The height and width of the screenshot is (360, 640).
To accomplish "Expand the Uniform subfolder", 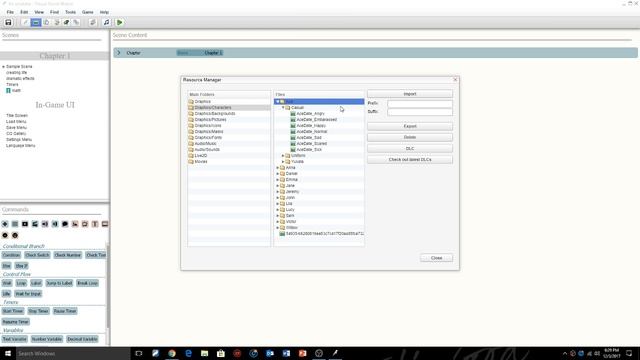I will coord(283,156).
